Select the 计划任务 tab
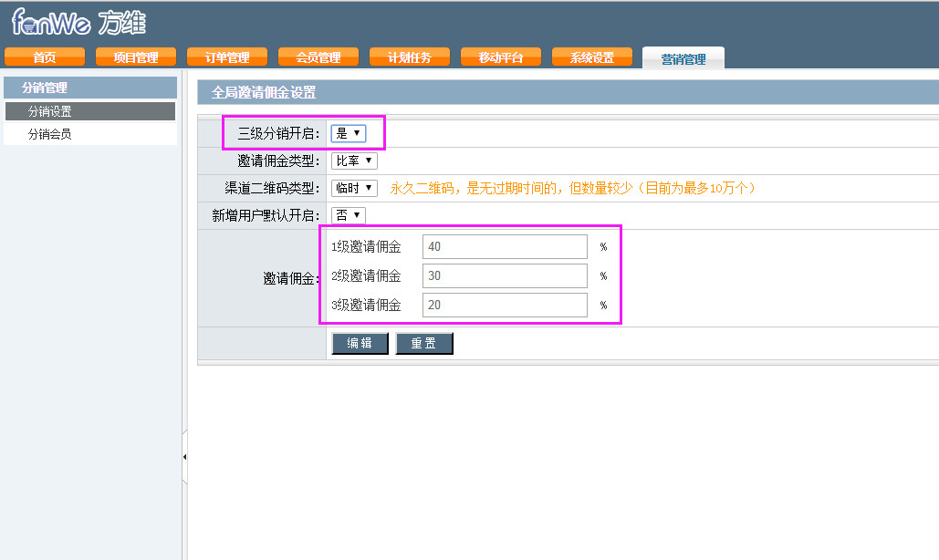 tap(410, 57)
